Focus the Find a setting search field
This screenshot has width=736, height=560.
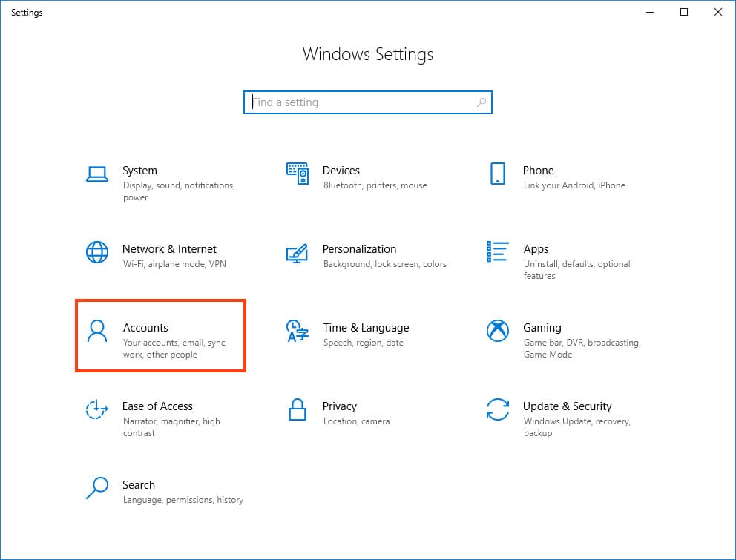click(368, 102)
